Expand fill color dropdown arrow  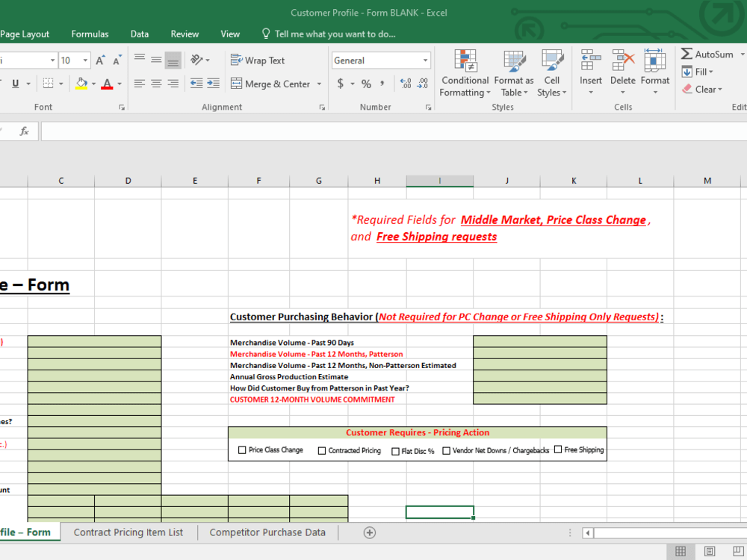(93, 84)
